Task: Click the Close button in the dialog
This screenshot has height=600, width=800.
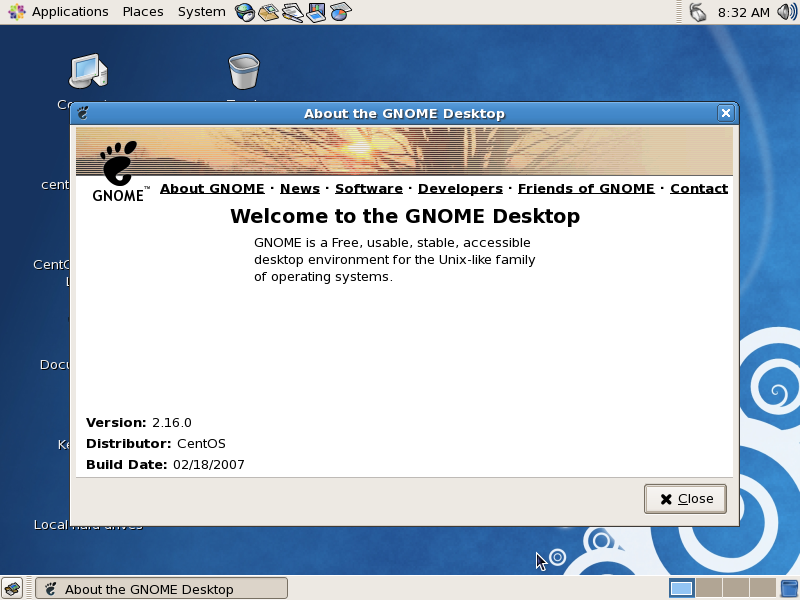Action: coord(685,498)
